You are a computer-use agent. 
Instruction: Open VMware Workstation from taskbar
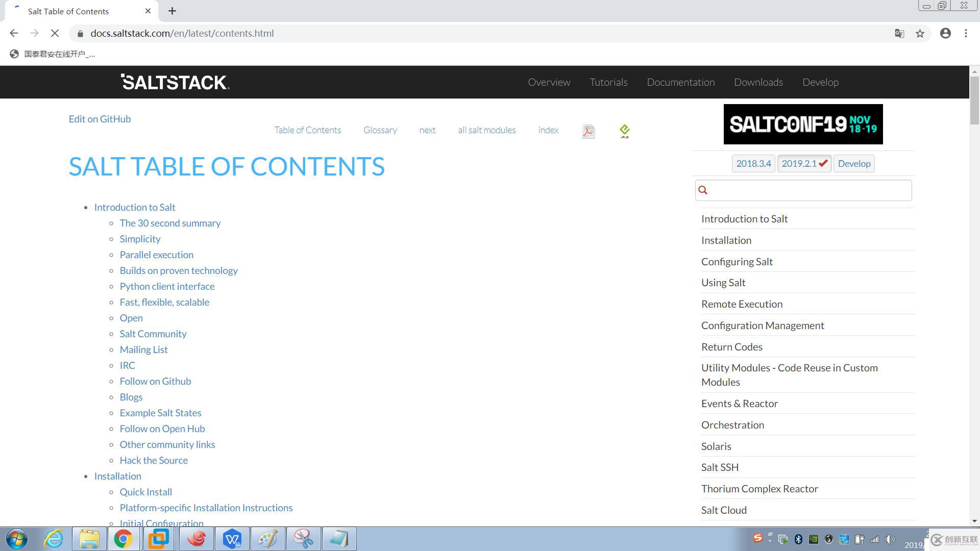158,539
